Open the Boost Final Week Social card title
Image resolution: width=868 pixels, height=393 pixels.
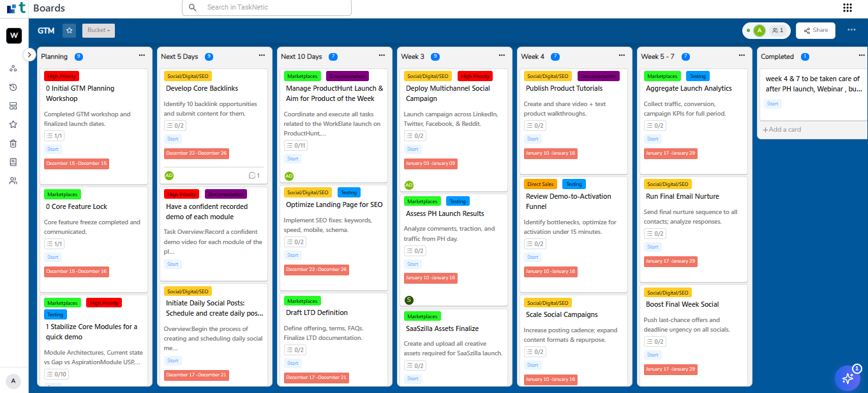pyautogui.click(x=682, y=304)
